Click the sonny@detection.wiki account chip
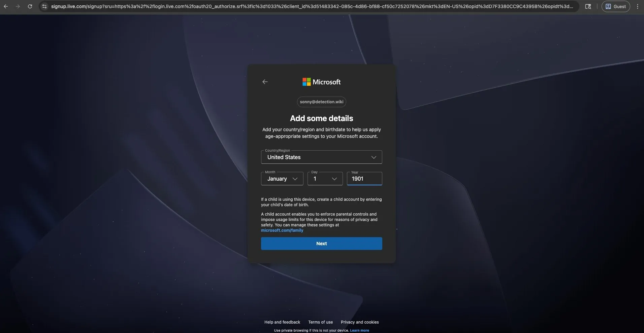This screenshot has width=644, height=333. point(321,102)
